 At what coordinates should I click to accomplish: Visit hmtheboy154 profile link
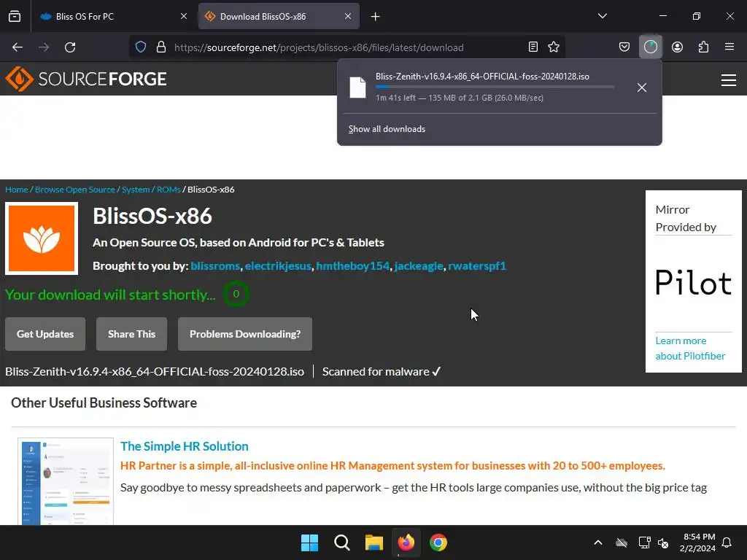pyautogui.click(x=352, y=266)
